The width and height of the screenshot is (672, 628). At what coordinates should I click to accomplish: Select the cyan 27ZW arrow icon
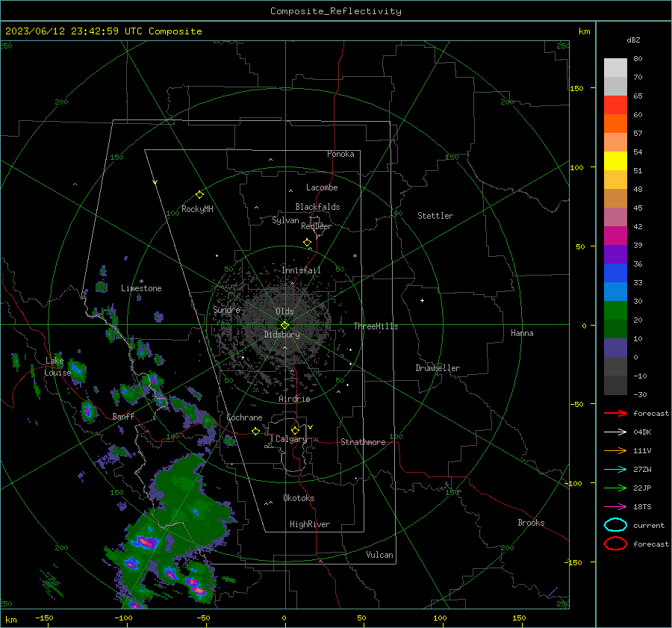coord(615,470)
